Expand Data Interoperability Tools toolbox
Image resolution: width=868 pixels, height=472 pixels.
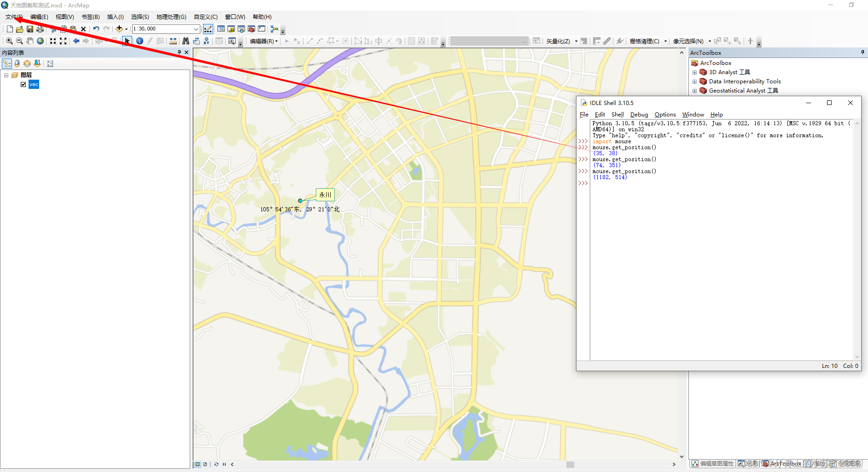tap(694, 82)
